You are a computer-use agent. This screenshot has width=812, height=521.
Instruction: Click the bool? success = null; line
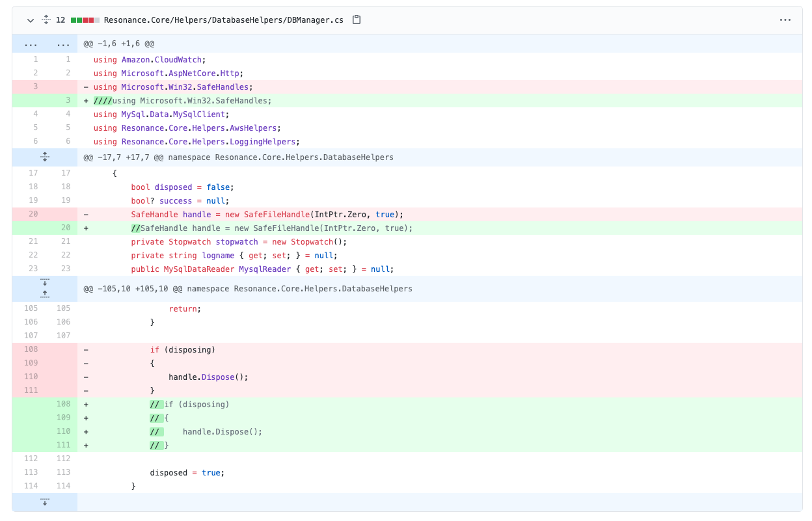tap(180, 201)
